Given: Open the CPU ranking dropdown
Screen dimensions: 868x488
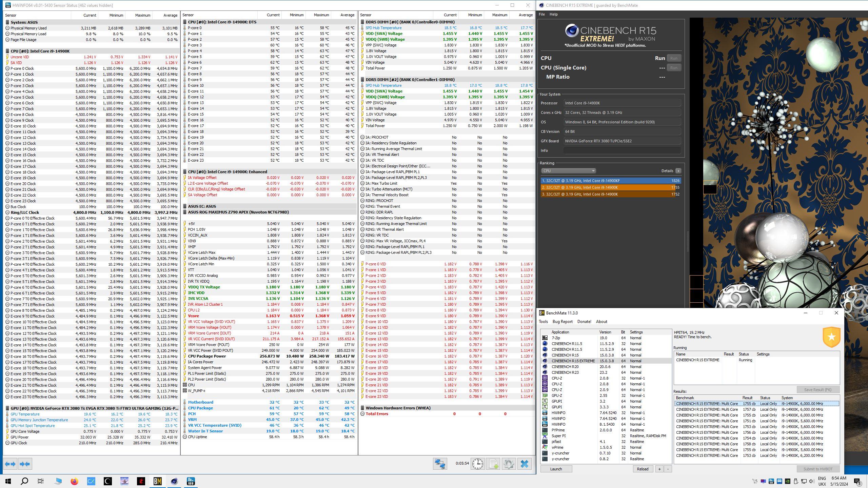Looking at the screenshot, I should point(568,171).
